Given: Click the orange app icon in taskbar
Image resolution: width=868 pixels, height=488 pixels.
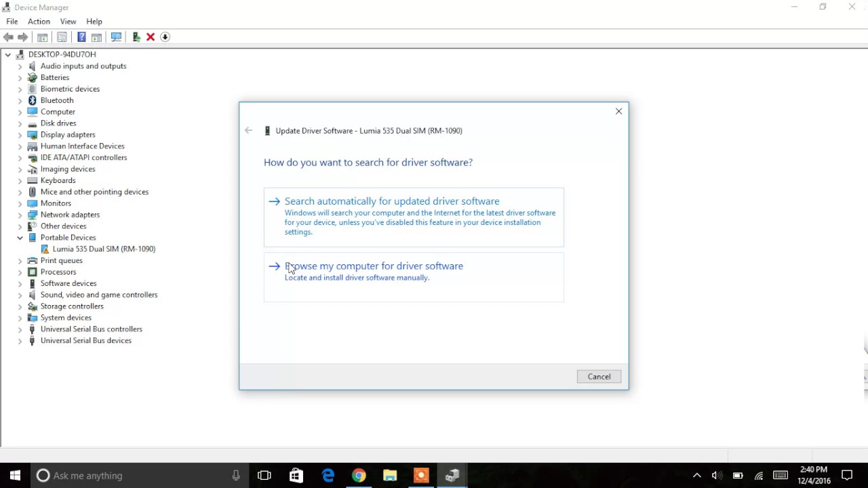Looking at the screenshot, I should tap(421, 476).
